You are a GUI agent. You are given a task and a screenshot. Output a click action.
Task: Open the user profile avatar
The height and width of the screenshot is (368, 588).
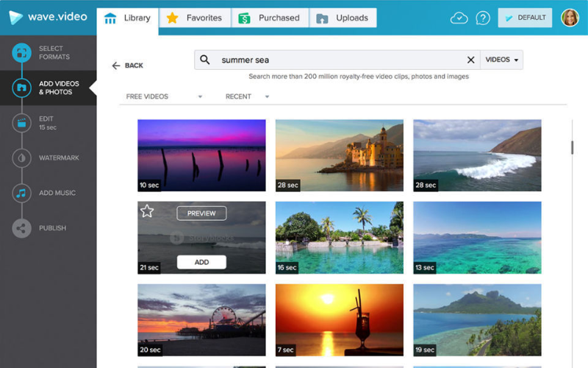570,18
